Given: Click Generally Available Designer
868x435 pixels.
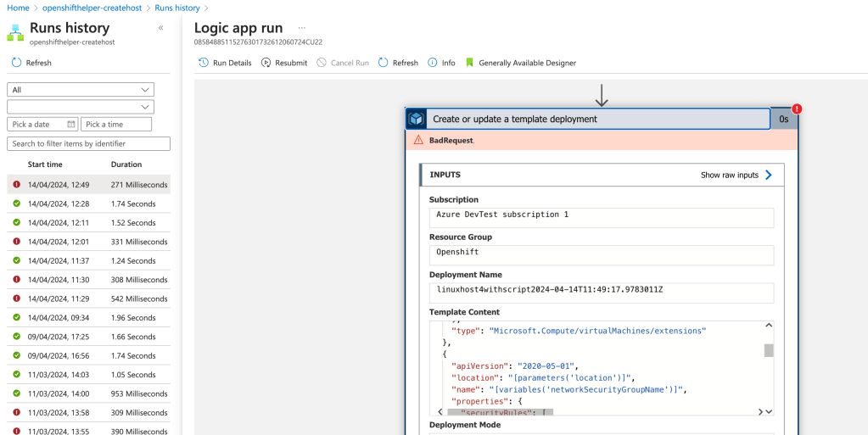Looking at the screenshot, I should (x=521, y=63).
